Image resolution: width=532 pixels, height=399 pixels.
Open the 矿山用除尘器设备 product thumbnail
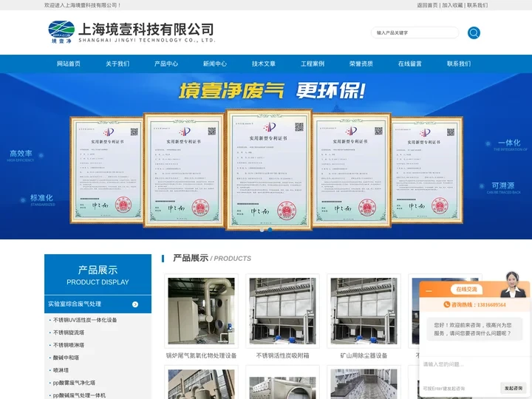coord(364,311)
